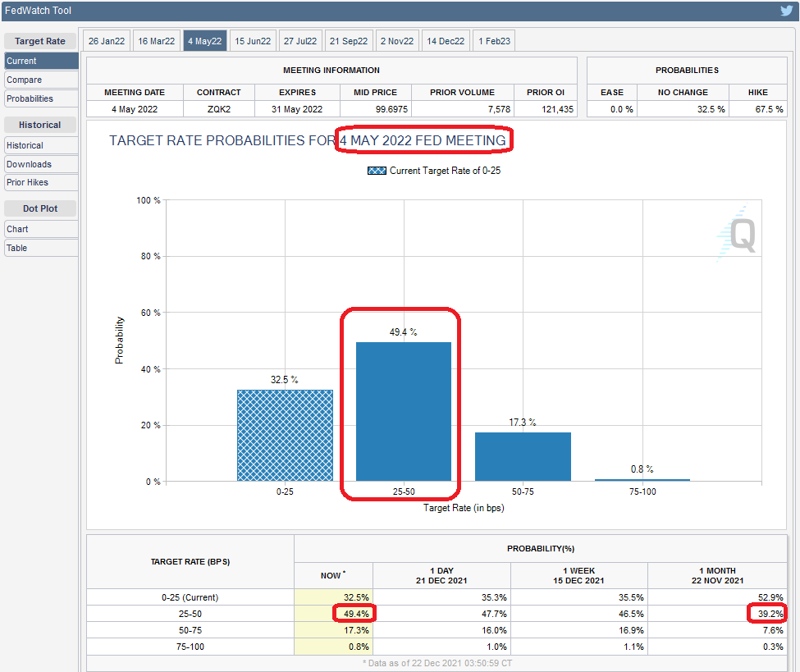Click the PROBABILITIES table header

pyautogui.click(x=688, y=71)
